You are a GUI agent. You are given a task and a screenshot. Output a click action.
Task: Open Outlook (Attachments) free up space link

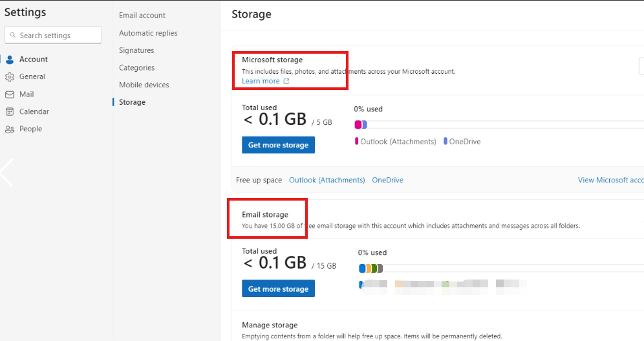(327, 180)
